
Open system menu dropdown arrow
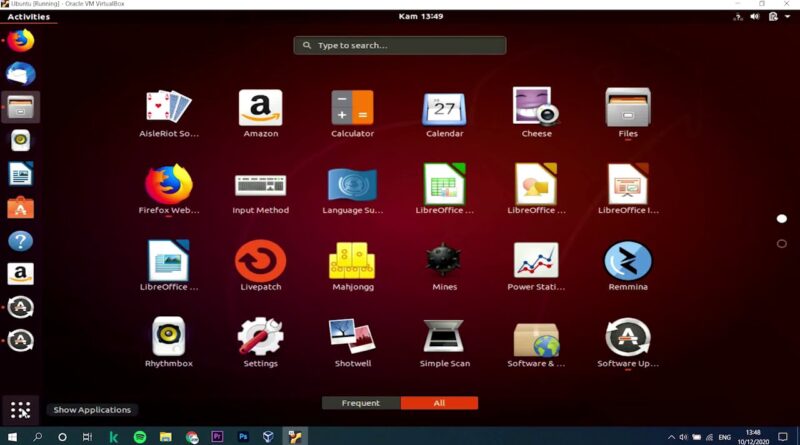tap(788, 17)
